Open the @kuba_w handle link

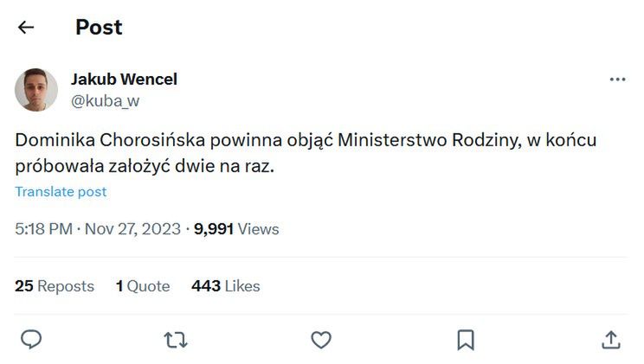(x=105, y=101)
